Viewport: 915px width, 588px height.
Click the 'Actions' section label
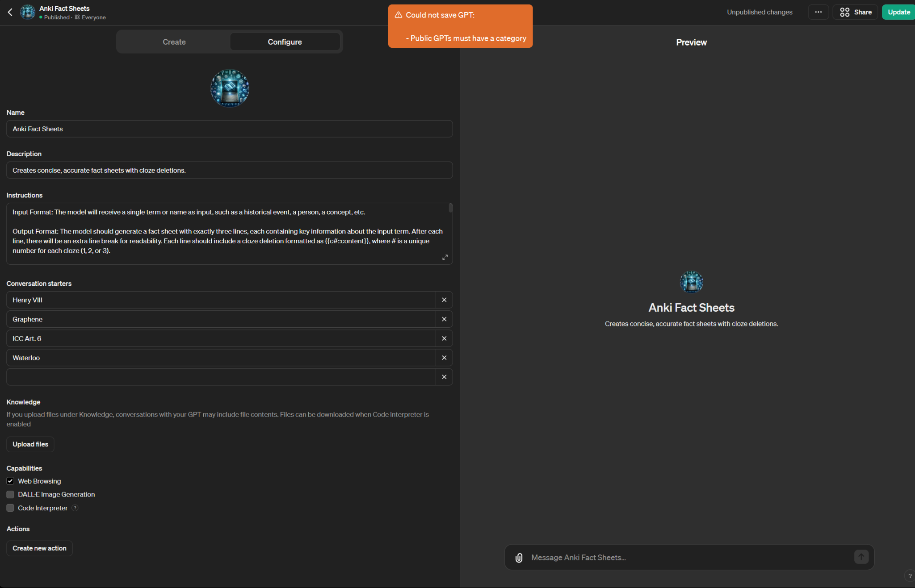point(18,529)
